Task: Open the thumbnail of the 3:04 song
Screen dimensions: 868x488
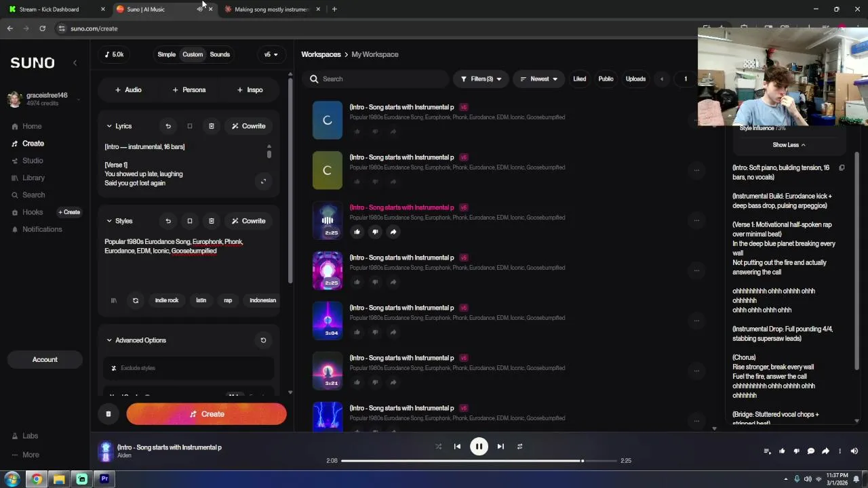Action: (x=328, y=321)
